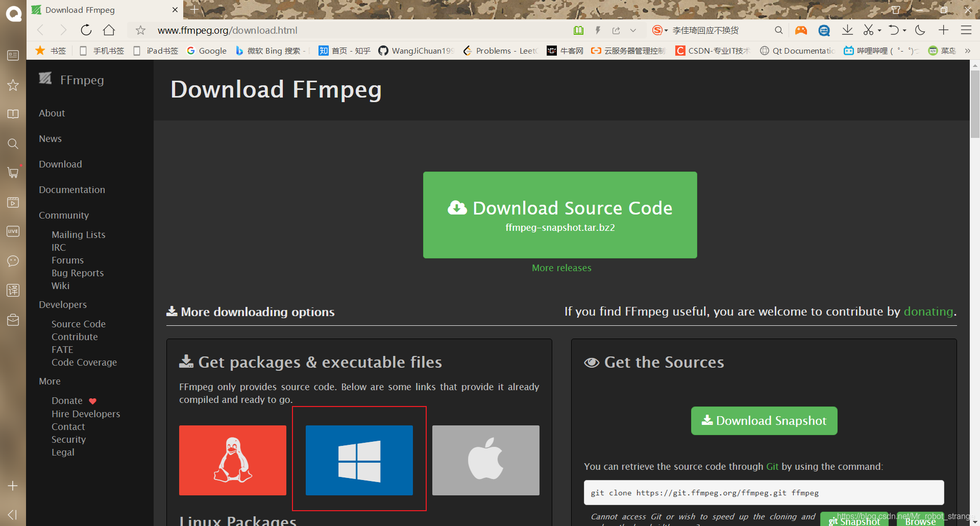Open the Code Coverage link
The width and height of the screenshot is (980, 526).
[x=84, y=362]
